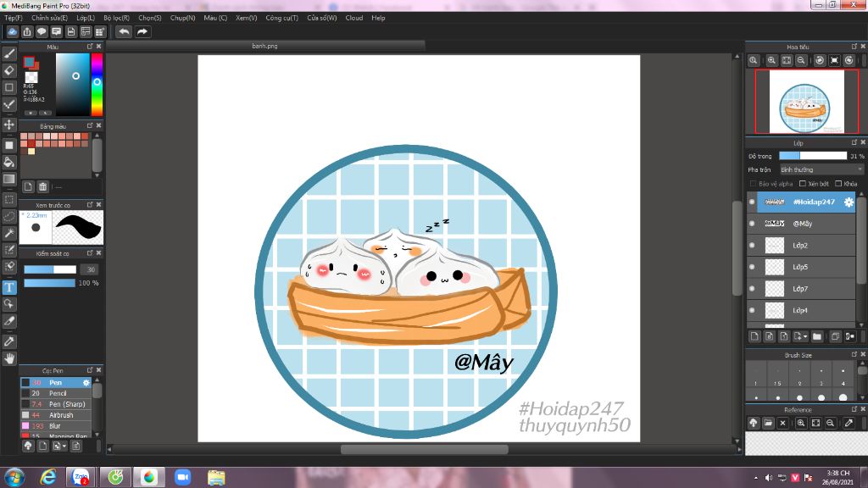Switch to the banh.png canvas tab
Image resolution: width=868 pixels, height=488 pixels.
[264, 46]
